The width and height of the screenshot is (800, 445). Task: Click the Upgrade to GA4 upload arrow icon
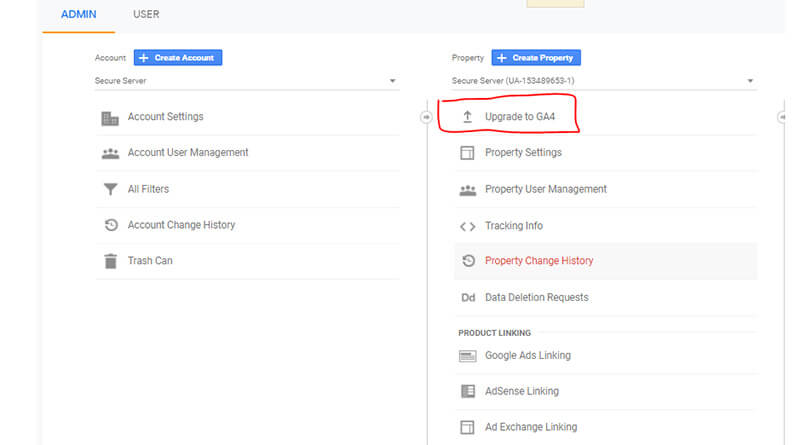[467, 117]
